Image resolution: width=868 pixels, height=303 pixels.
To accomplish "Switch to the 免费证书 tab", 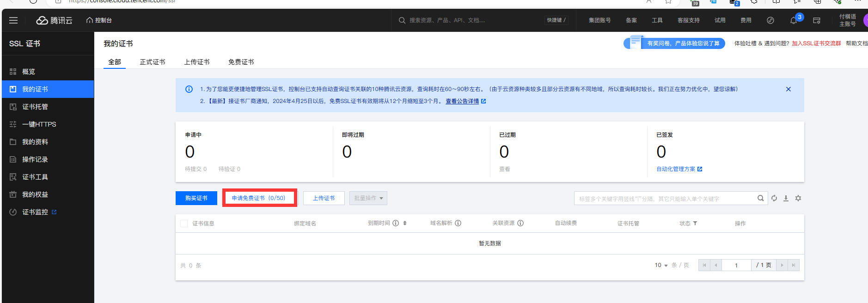I will (241, 62).
